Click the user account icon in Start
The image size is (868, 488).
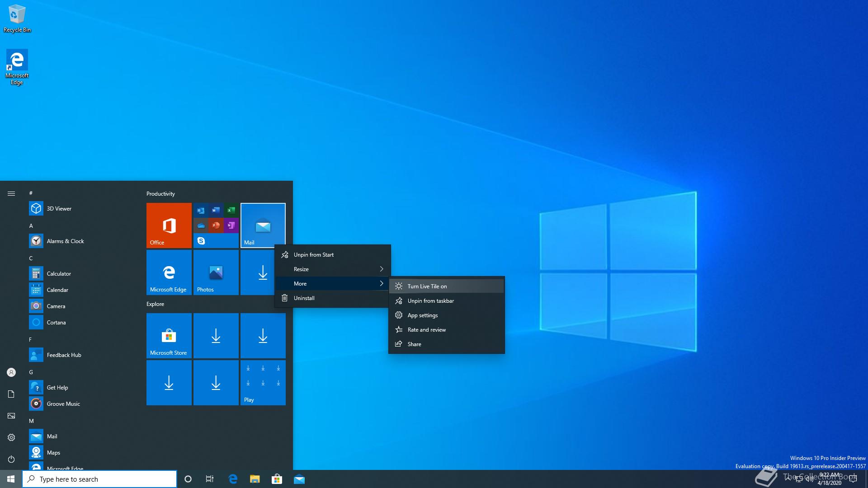coord(11,372)
